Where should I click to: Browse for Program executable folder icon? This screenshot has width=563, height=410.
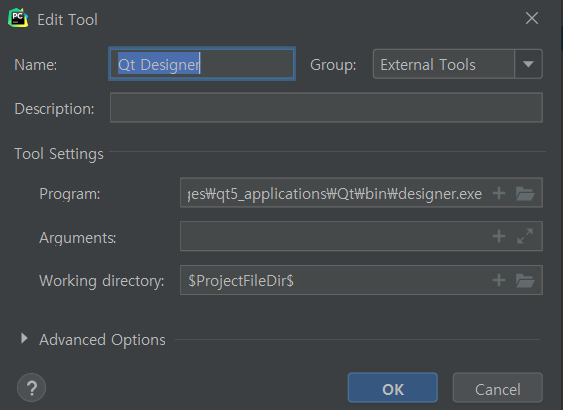[525, 193]
